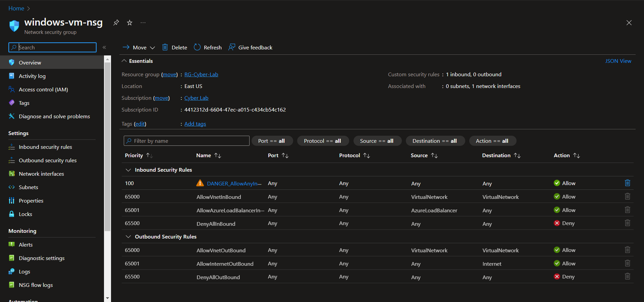The image size is (644, 302).
Task: Click Home breadcrumb link
Action: pos(16,8)
